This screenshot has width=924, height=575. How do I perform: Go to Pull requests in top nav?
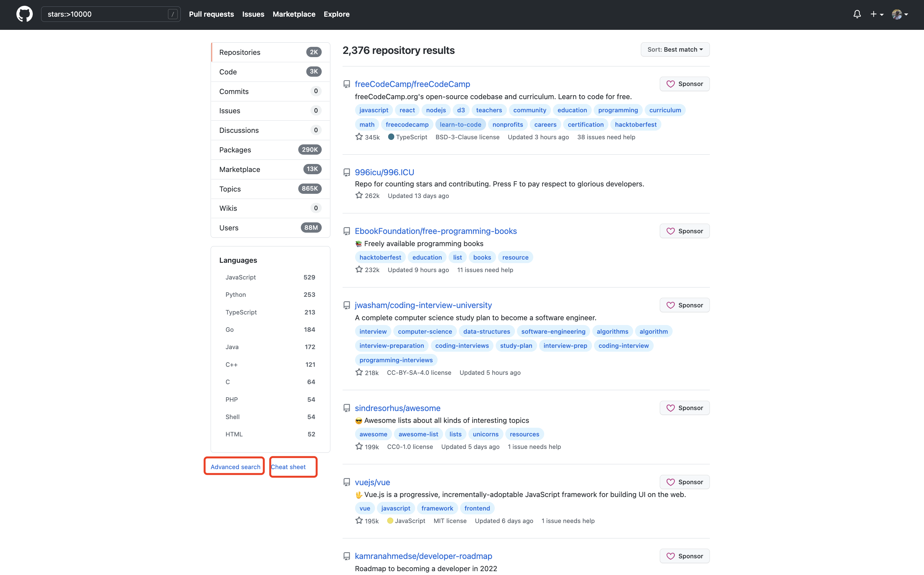point(211,14)
